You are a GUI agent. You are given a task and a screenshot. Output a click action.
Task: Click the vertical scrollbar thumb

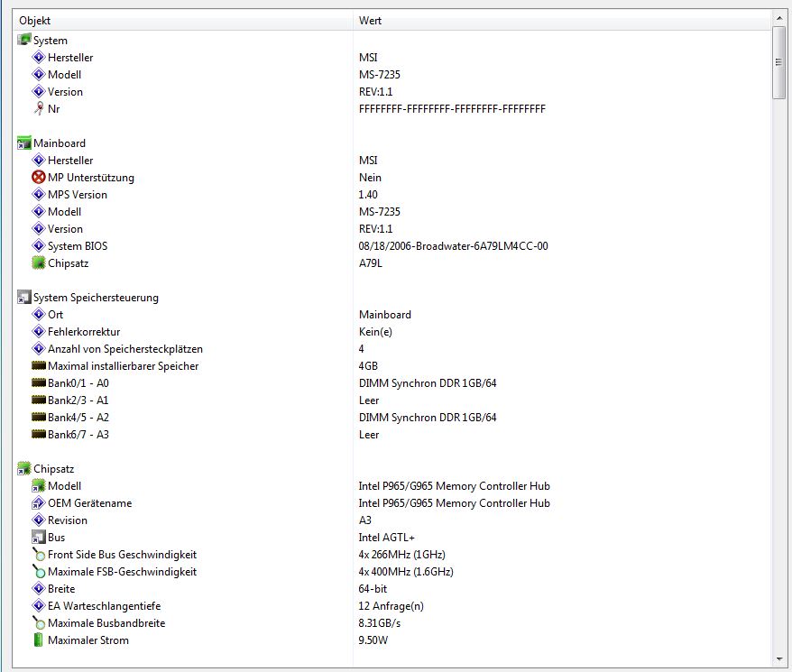tap(778, 62)
